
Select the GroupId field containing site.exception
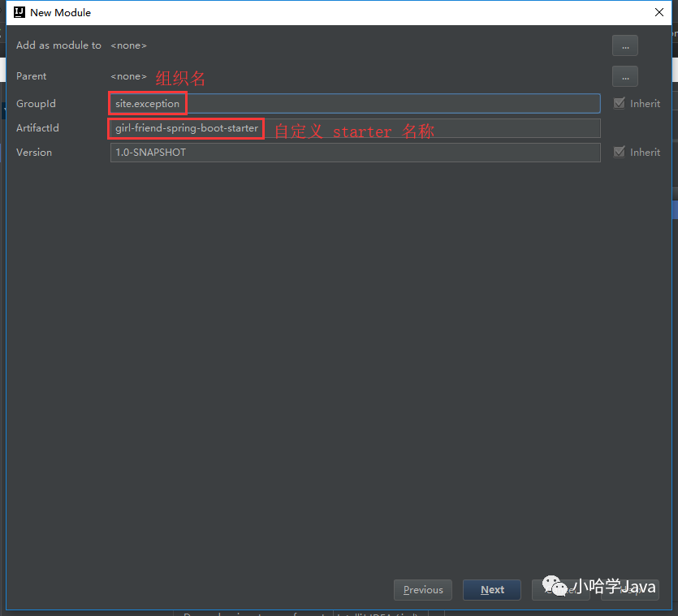click(325, 103)
